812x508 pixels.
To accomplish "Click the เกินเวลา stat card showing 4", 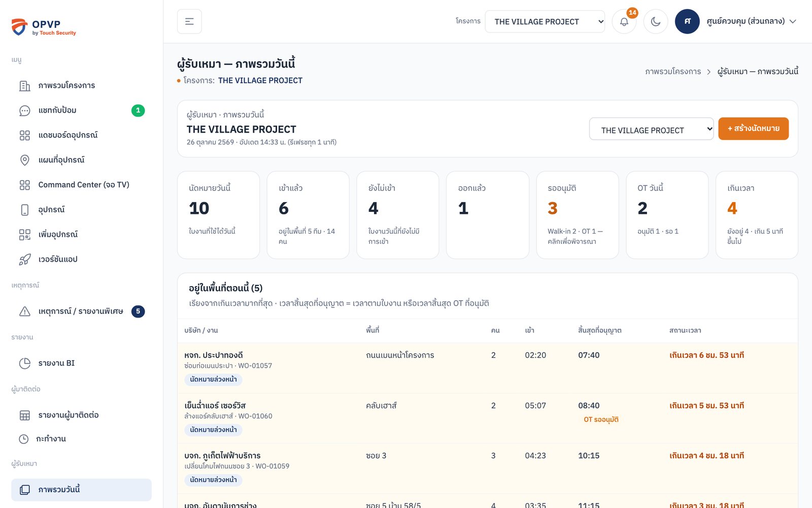I will 757,215.
